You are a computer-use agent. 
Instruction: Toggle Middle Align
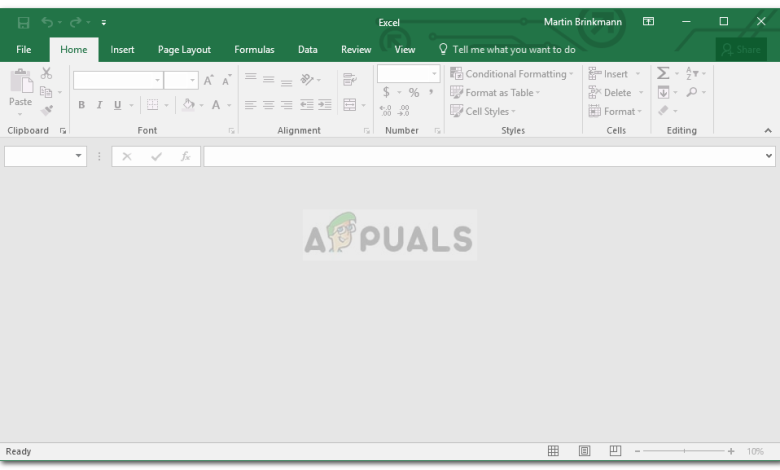point(269,79)
